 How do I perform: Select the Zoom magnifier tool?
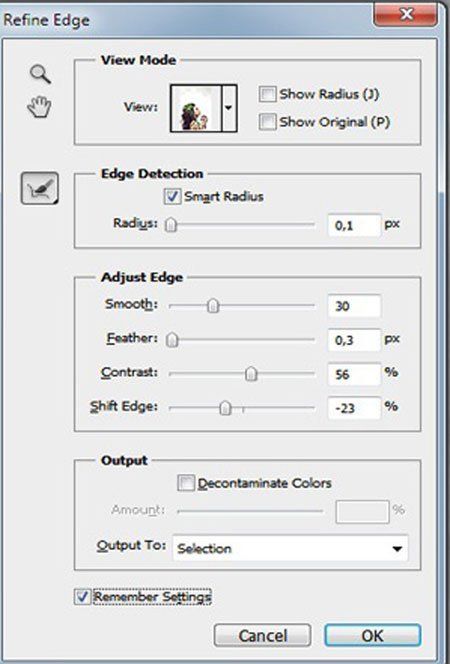click(41, 74)
